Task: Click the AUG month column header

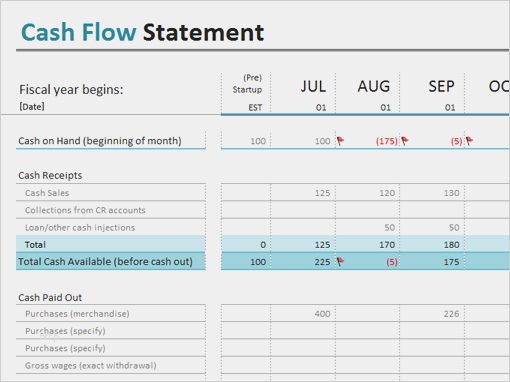Action: 374,87
